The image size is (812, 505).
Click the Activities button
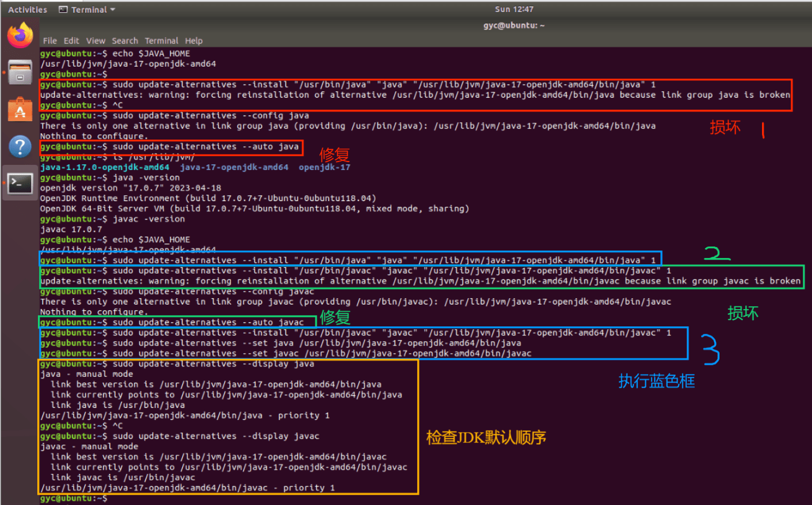[27, 9]
